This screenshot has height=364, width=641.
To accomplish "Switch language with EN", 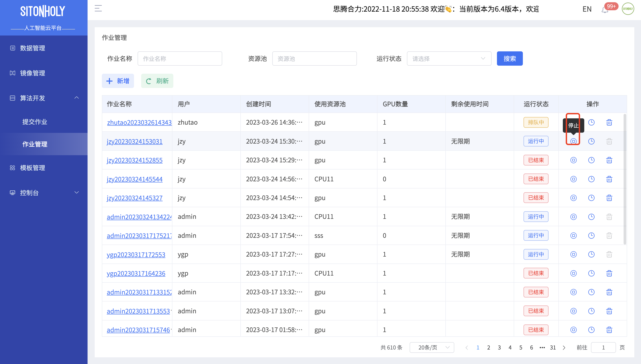I will (x=587, y=9).
